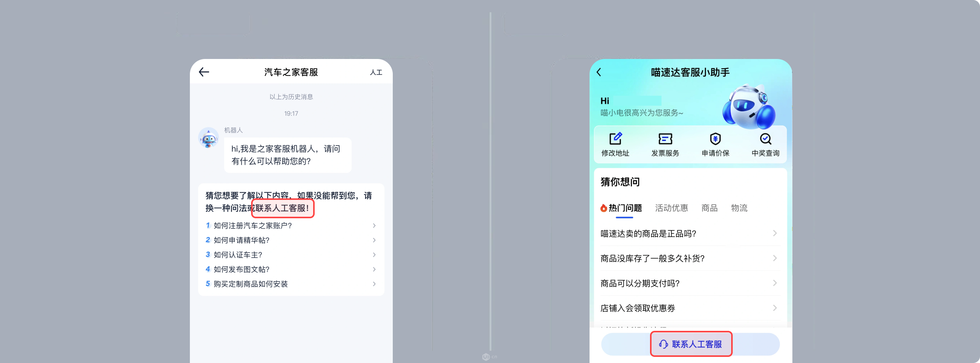The width and height of the screenshot is (980, 363).
Task: Switch to 物流 tab
Action: pyautogui.click(x=739, y=208)
